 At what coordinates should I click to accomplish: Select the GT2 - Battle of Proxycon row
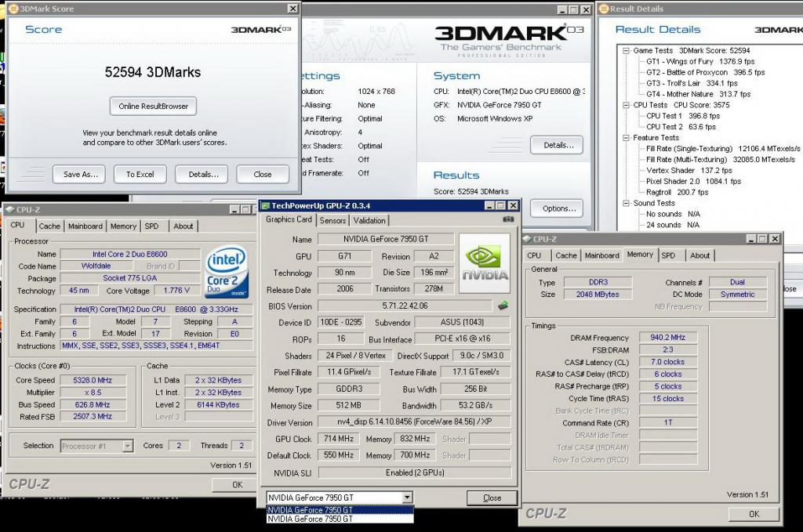pos(705,73)
